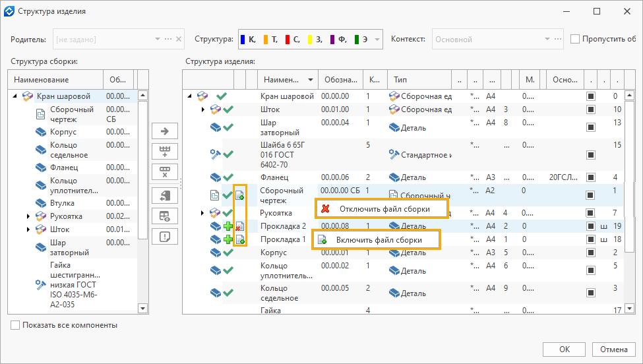
Task: Expand the Рукоятка node in left tree
Action: (28, 216)
